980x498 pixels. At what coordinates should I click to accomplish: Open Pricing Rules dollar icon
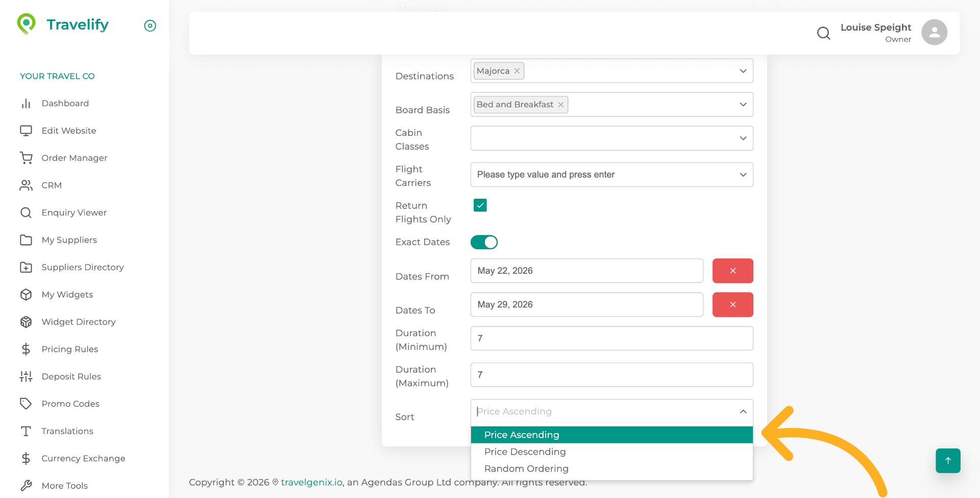[26, 349]
